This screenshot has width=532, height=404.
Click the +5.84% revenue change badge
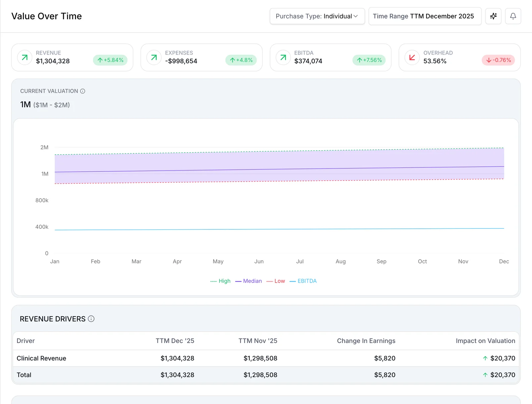pos(110,60)
